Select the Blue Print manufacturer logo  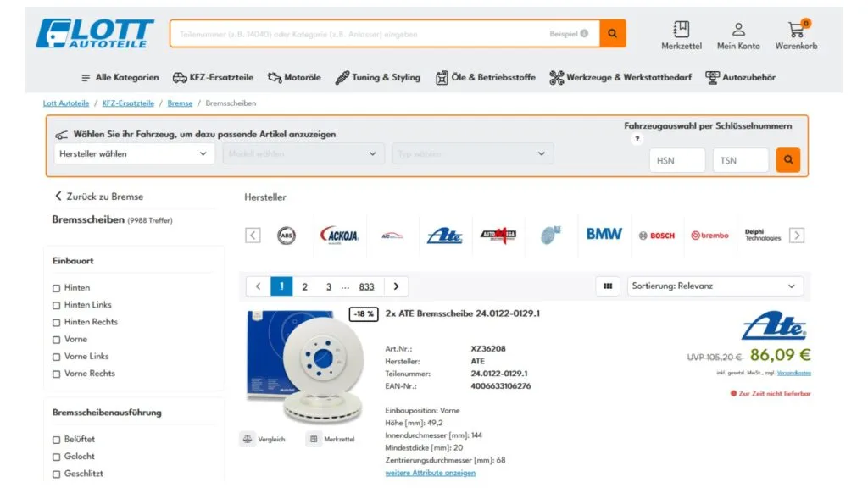550,236
